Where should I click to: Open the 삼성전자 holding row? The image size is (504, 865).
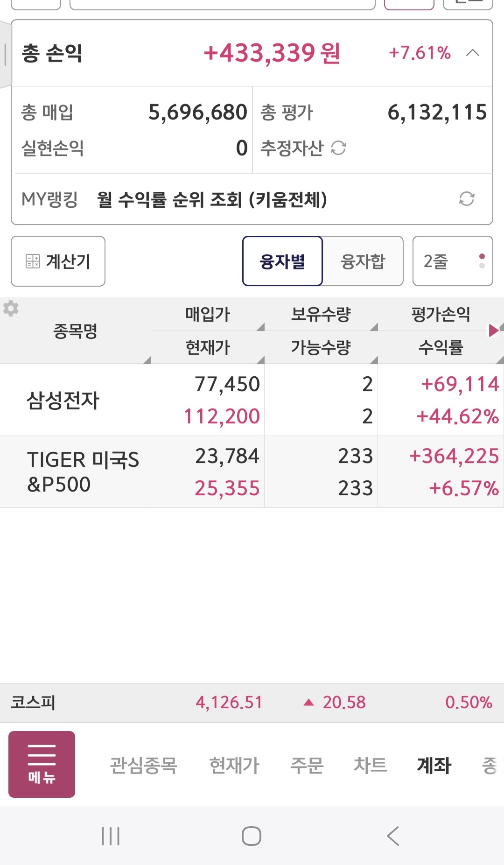click(x=63, y=400)
